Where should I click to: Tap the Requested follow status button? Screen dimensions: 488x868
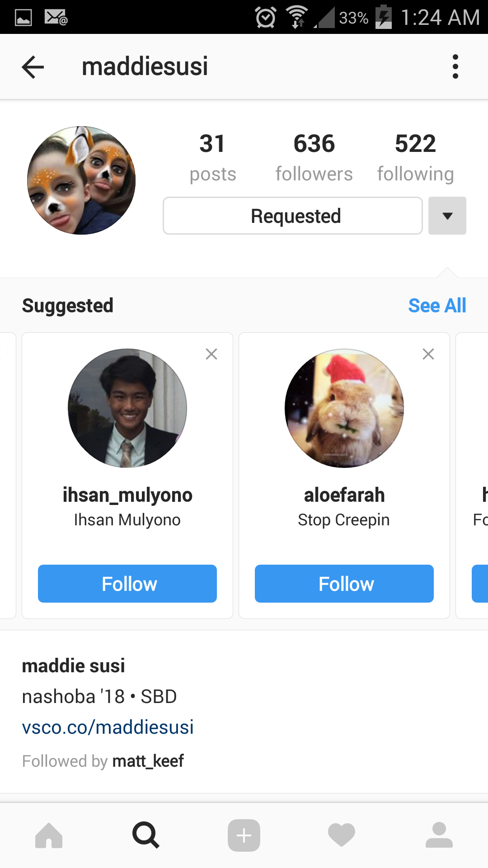pos(293,216)
